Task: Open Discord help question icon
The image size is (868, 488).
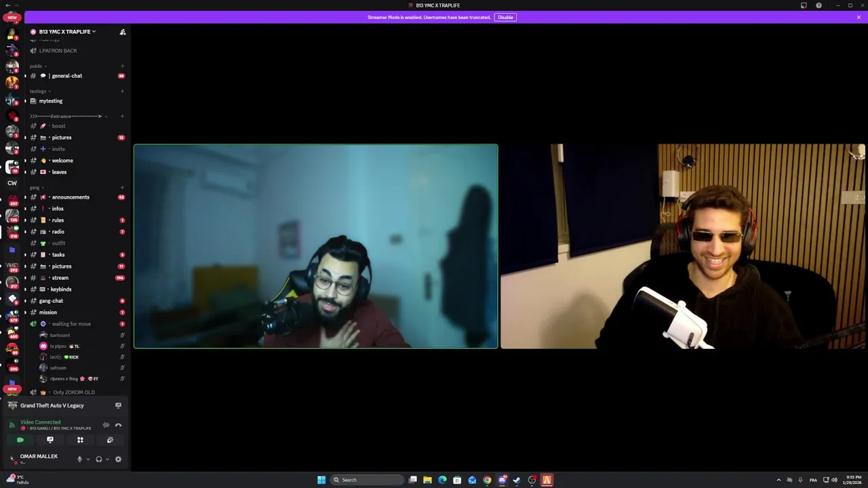Action: (818, 5)
